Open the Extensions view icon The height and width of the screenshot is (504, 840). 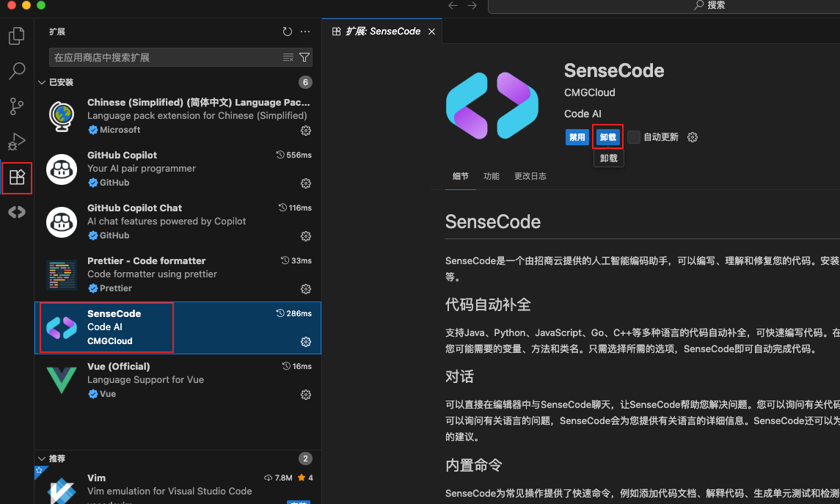(17, 178)
